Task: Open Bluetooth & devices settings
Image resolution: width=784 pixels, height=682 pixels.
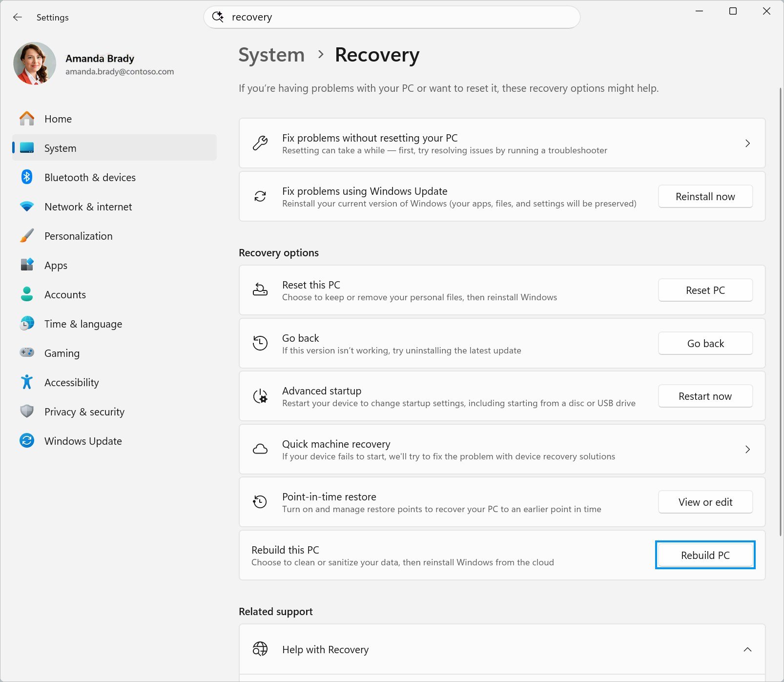Action: [114, 177]
